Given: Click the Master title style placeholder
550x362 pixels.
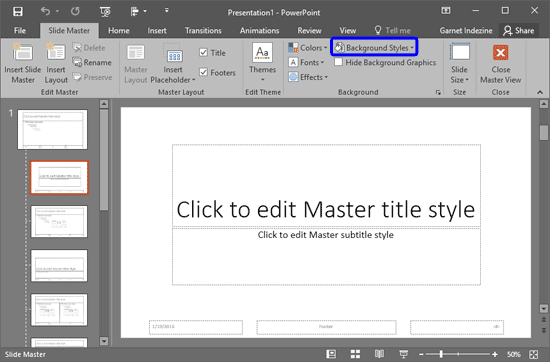Looking at the screenshot, I should pos(326,186).
